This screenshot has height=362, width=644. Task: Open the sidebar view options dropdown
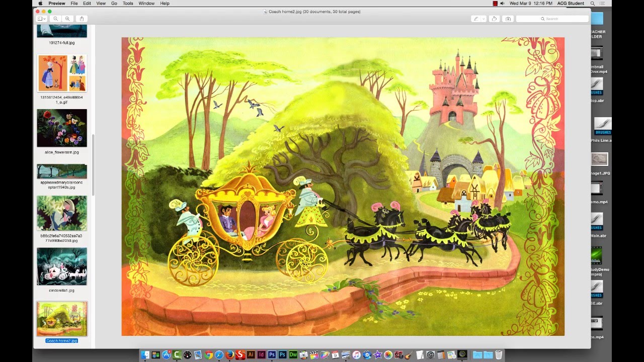(x=42, y=19)
